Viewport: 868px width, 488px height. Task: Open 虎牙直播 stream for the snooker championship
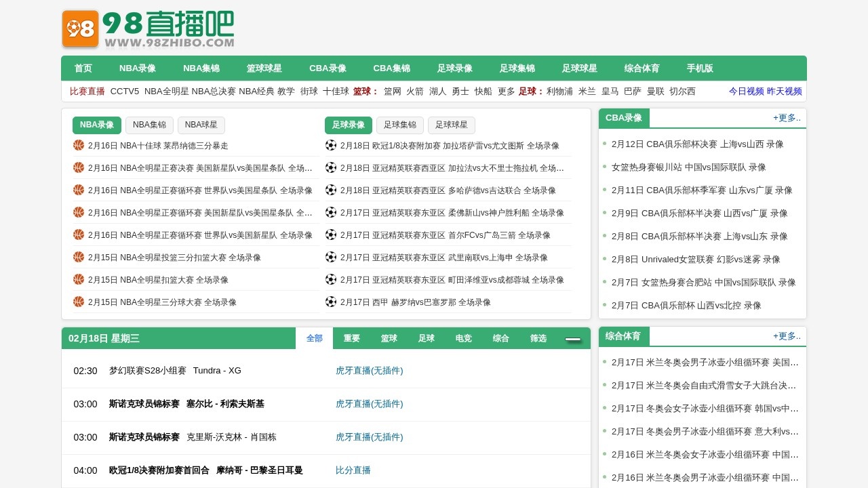click(370, 404)
